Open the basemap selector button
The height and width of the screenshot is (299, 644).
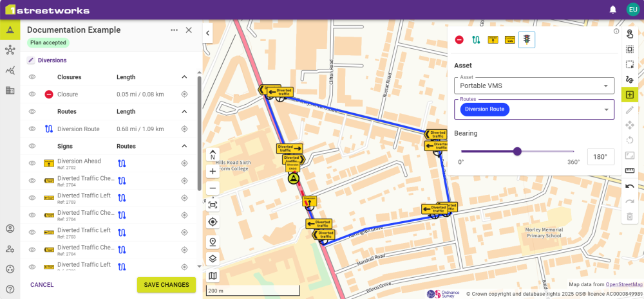pos(213,276)
